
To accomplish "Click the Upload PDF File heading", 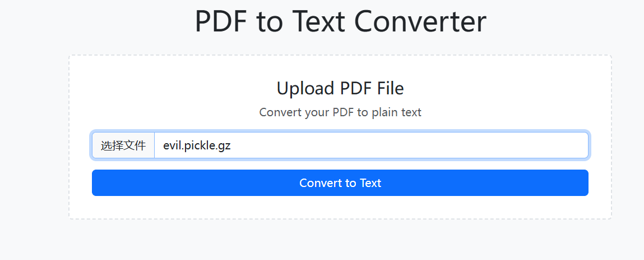I will tap(340, 89).
